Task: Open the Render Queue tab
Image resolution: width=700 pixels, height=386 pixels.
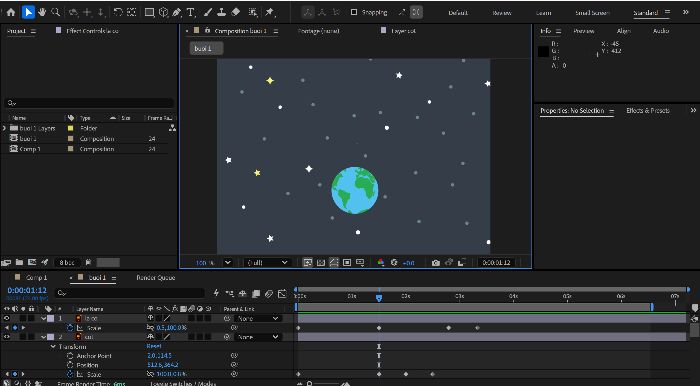Action: [155, 278]
